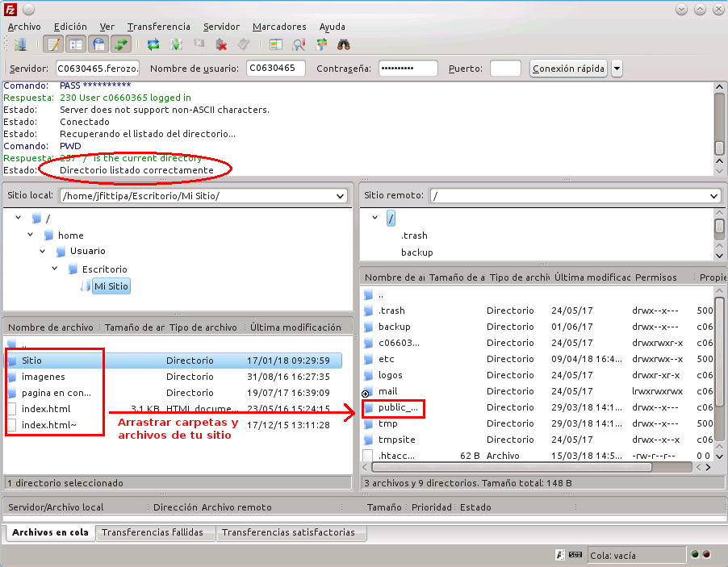The width and height of the screenshot is (728, 567).
Task: Click the speed limits icon in status bar
Action: coord(575,554)
